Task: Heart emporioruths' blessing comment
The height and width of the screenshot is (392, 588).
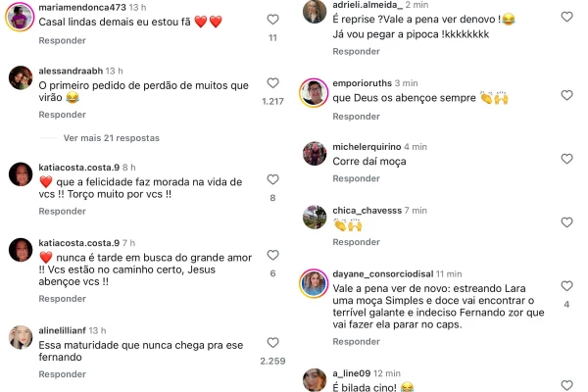Action: (566, 95)
